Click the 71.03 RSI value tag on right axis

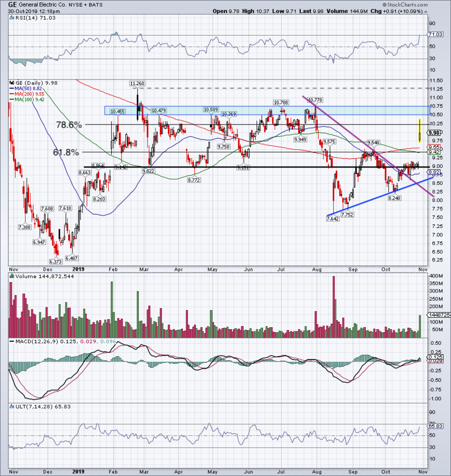pos(435,35)
